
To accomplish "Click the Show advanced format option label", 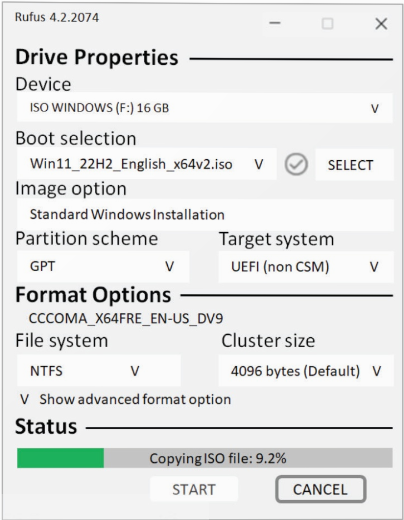I will pos(135,399).
